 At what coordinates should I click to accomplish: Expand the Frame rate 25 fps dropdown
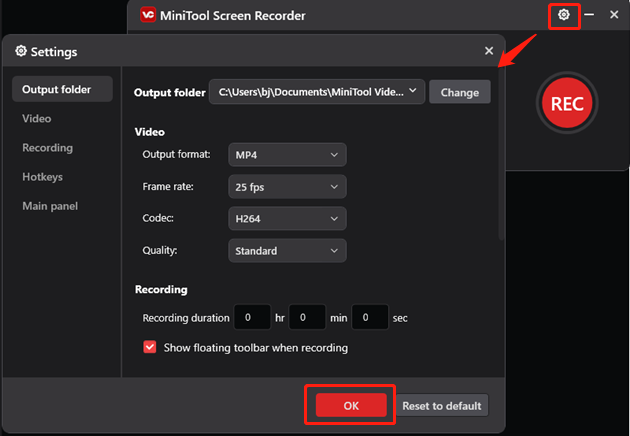[x=287, y=187]
